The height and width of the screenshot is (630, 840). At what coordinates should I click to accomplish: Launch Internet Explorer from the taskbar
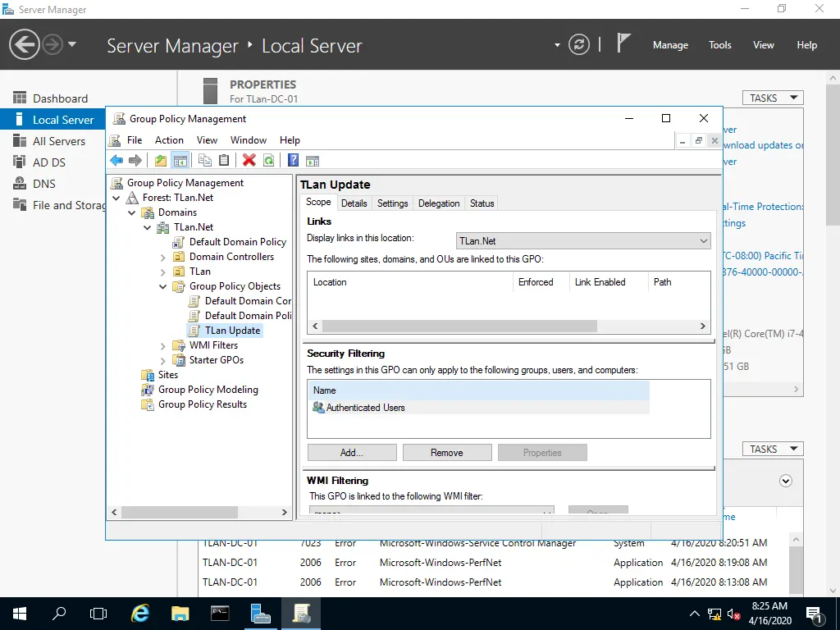(139, 614)
